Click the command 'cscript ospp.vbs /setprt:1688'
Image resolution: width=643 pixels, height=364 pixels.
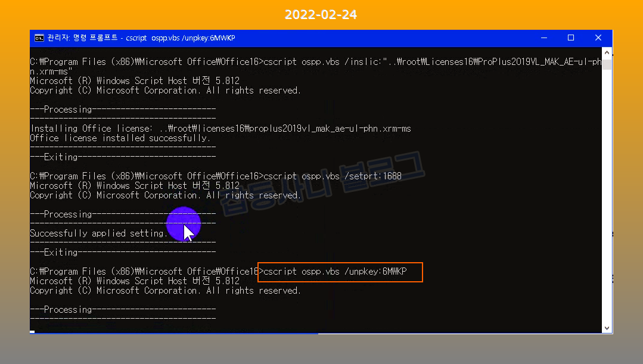pos(333,176)
